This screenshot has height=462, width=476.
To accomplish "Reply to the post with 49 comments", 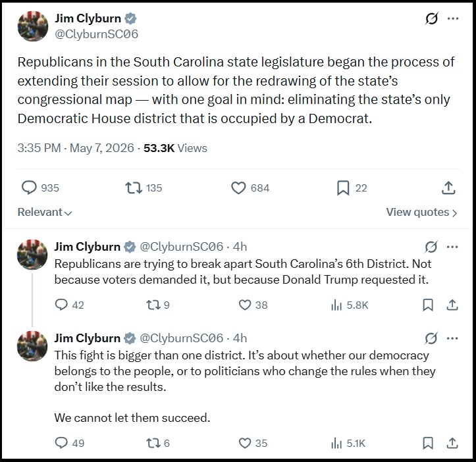I will tap(70, 443).
